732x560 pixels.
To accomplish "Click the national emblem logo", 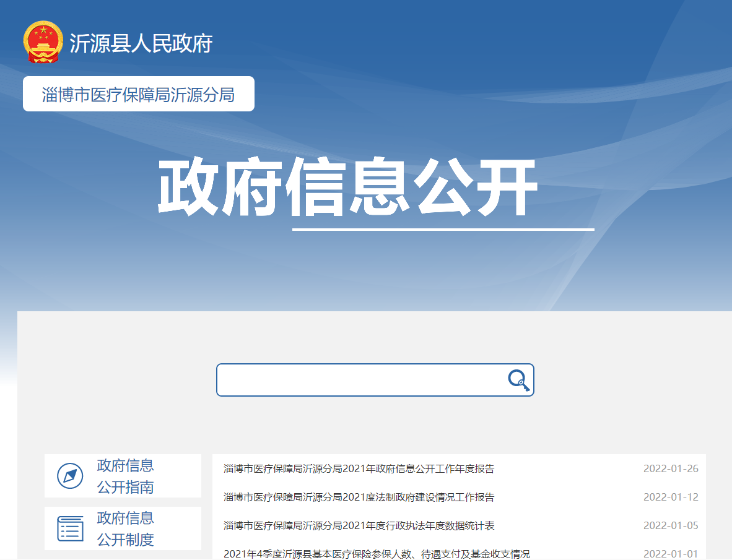I will tap(43, 42).
